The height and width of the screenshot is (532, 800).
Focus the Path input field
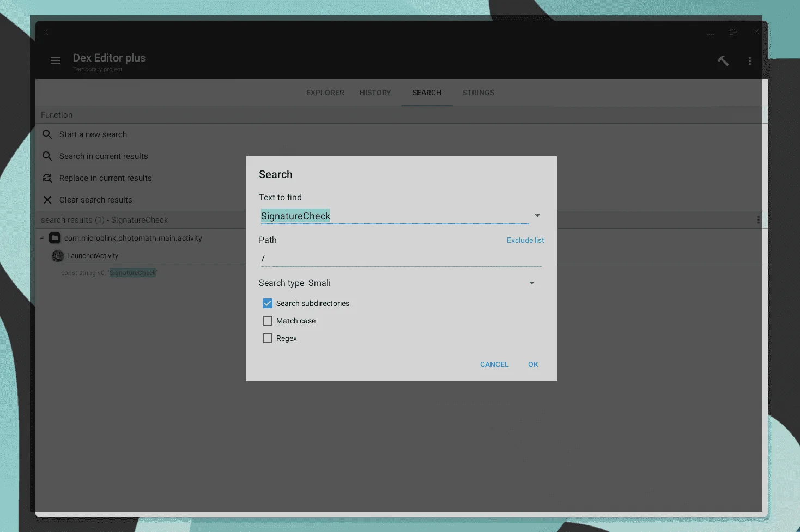coord(402,259)
